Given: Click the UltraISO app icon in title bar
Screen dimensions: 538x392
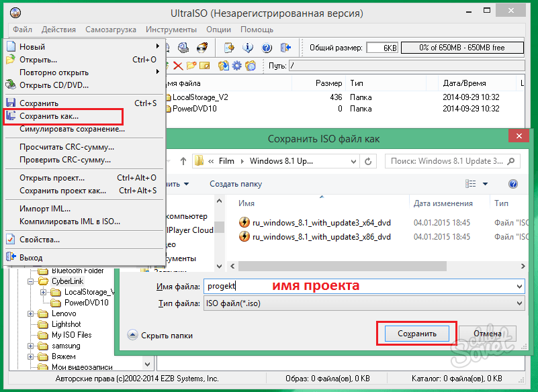Looking at the screenshot, I should [15, 13].
